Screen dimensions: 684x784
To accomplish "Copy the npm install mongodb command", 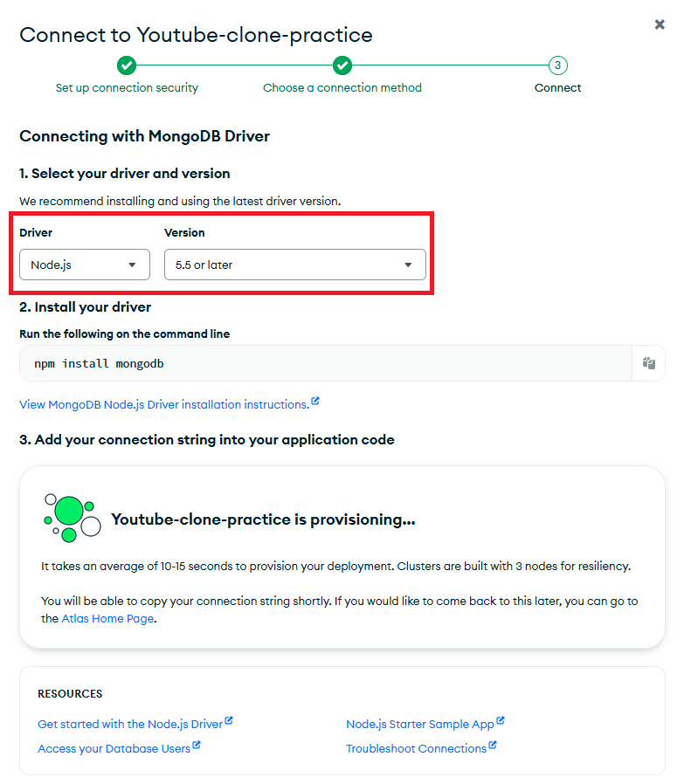I will pyautogui.click(x=648, y=363).
